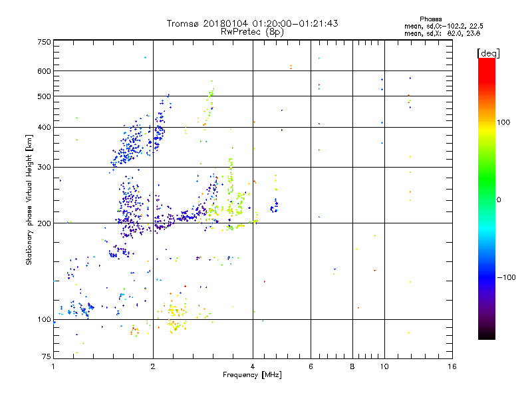Viewport: 532px width, 399px height.
Task: Click the 'mean, sd,X: 82.0, 23.8' statistic
Action: [x=442, y=33]
